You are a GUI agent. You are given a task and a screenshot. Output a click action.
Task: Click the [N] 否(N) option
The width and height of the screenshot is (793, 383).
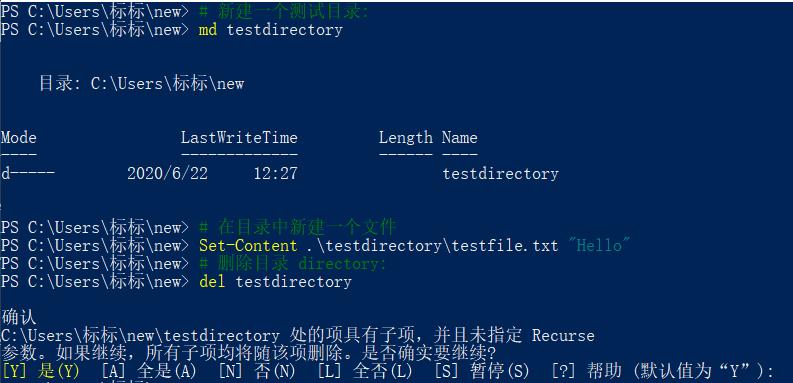[x=256, y=372]
